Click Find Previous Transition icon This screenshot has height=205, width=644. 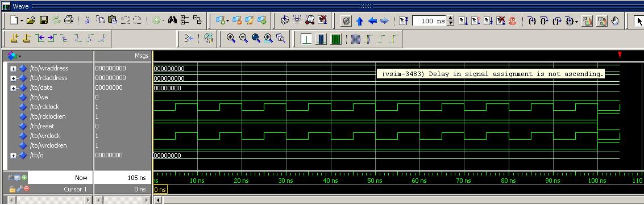point(39,39)
